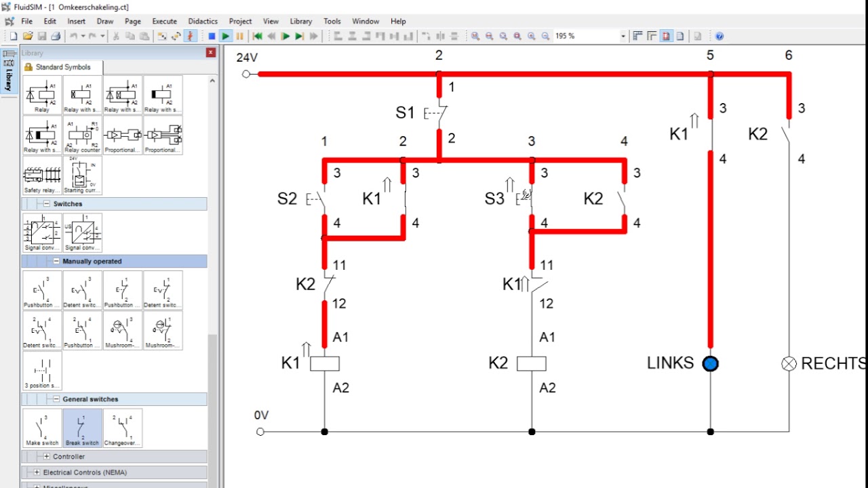Click the vertical Library side panel button

point(9,72)
